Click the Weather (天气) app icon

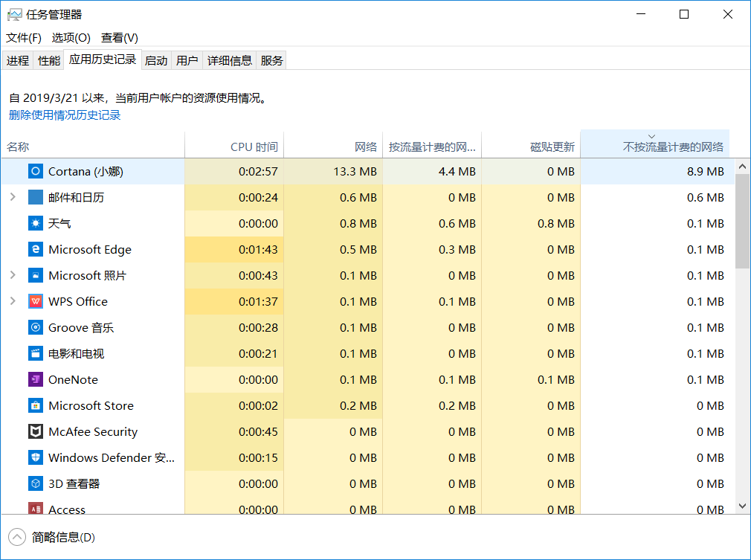point(36,223)
